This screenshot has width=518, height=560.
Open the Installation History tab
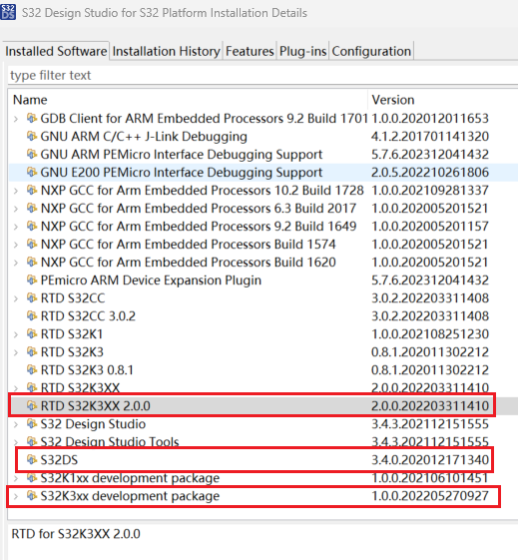166,51
